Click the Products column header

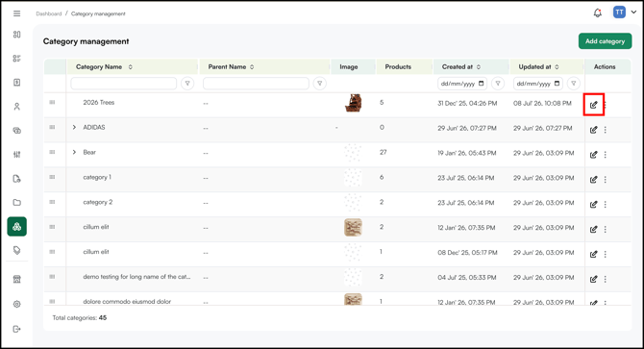398,67
